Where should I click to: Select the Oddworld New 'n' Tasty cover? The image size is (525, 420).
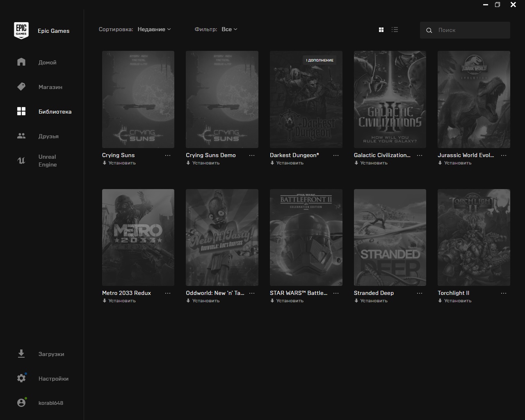click(x=222, y=237)
